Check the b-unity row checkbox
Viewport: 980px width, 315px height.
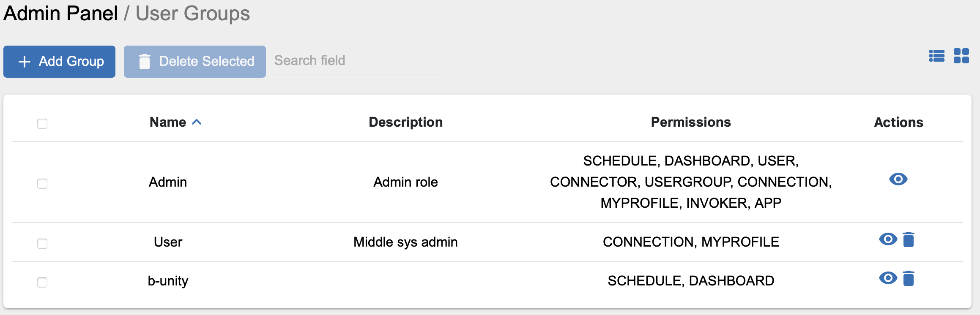[42, 282]
